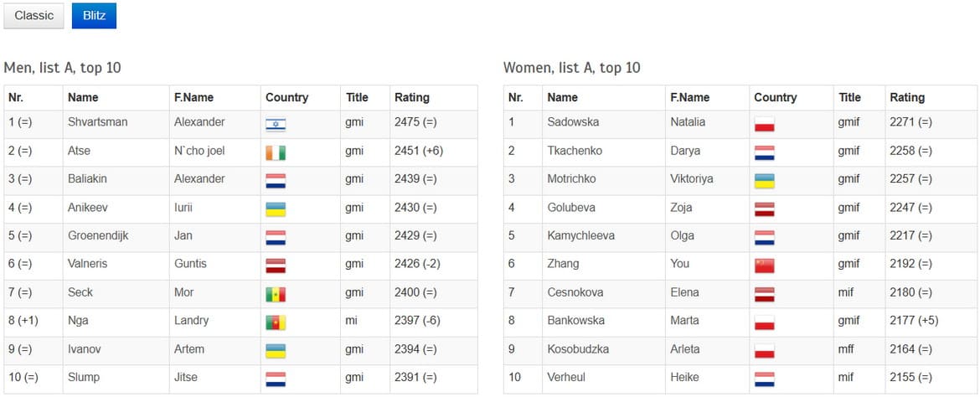Click Cameroon flag in Nga row
This screenshot has height=397, width=980.
(x=276, y=322)
